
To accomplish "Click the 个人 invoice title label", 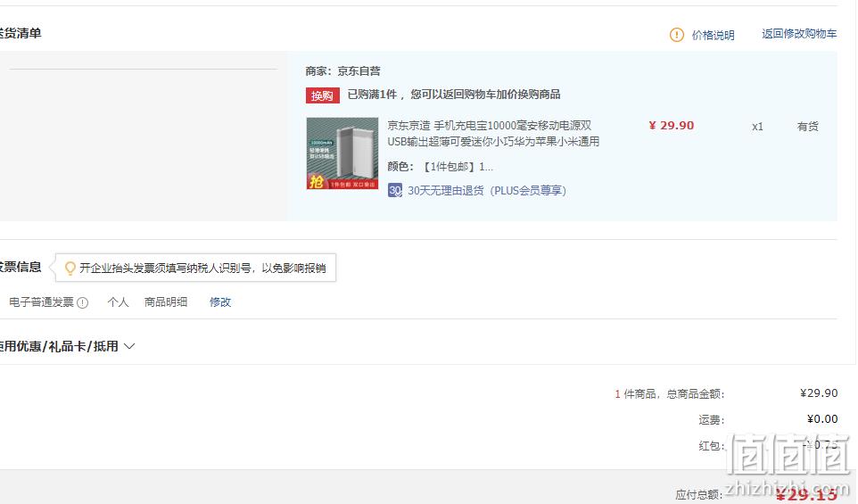I will [x=119, y=302].
